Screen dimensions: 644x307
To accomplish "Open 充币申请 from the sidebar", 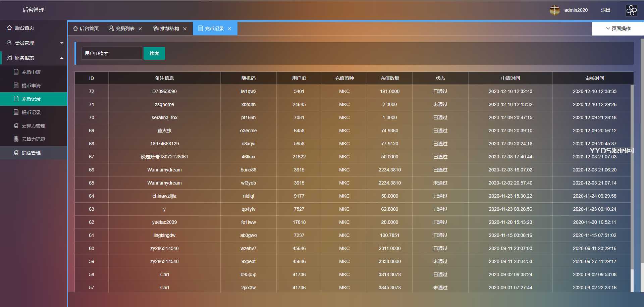I will [x=31, y=72].
